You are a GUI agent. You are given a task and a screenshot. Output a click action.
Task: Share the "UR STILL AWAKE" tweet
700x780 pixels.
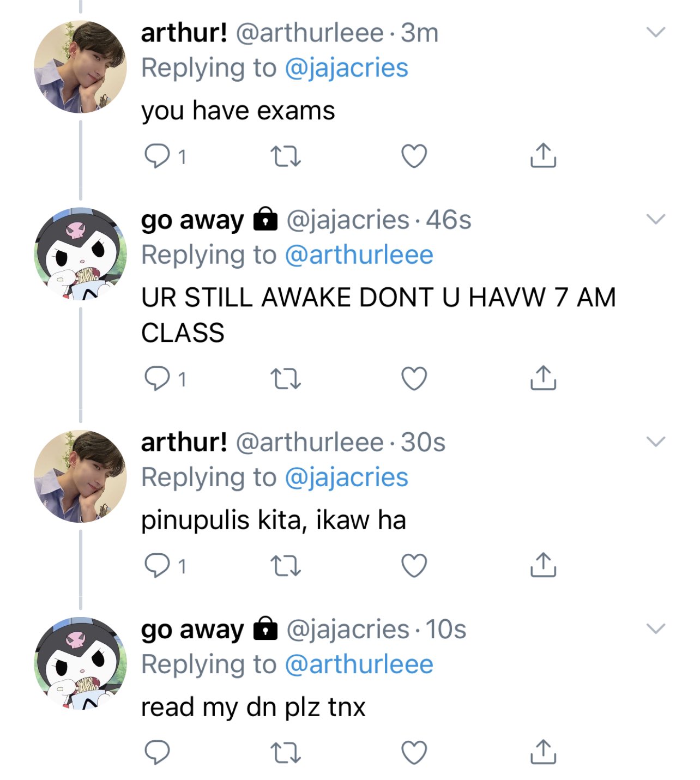(543, 378)
